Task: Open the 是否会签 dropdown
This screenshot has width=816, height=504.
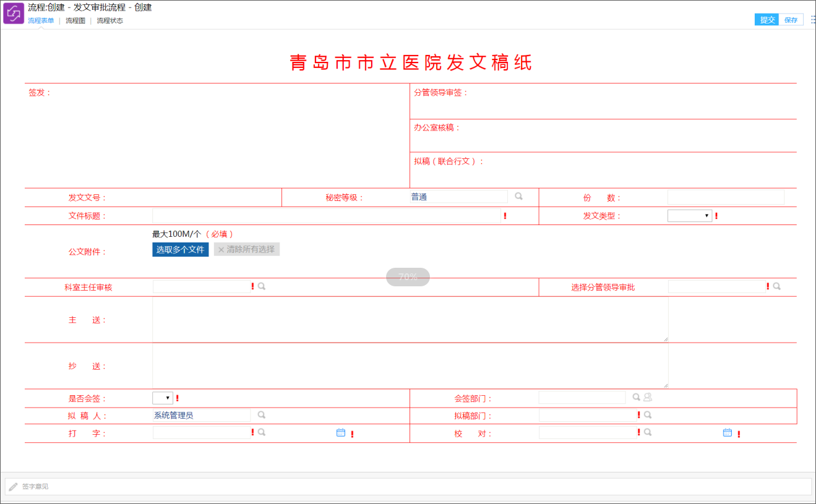Action: point(163,398)
